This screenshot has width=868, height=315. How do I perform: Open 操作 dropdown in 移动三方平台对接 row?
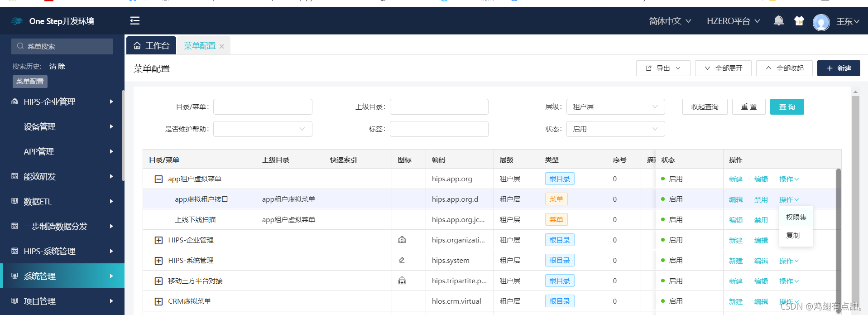[x=789, y=281]
